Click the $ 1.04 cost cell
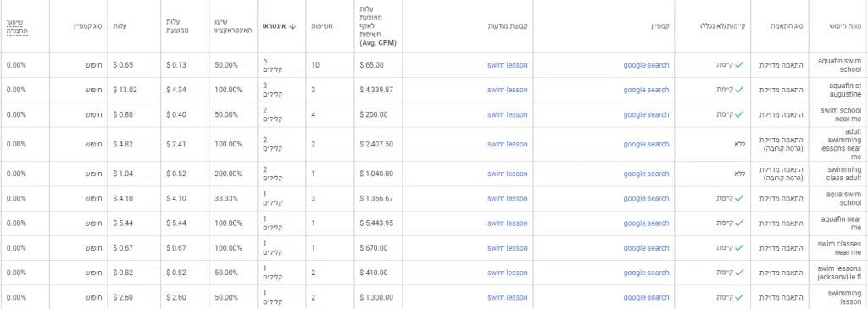Viewport: 868px width, 309px height. click(x=123, y=174)
